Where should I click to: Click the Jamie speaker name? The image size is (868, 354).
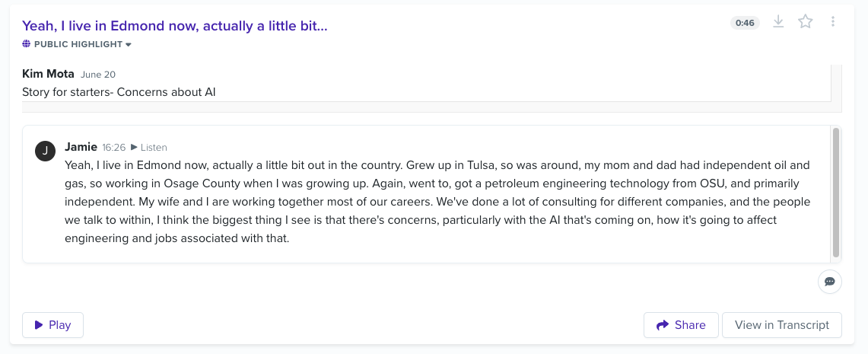pyautogui.click(x=81, y=147)
